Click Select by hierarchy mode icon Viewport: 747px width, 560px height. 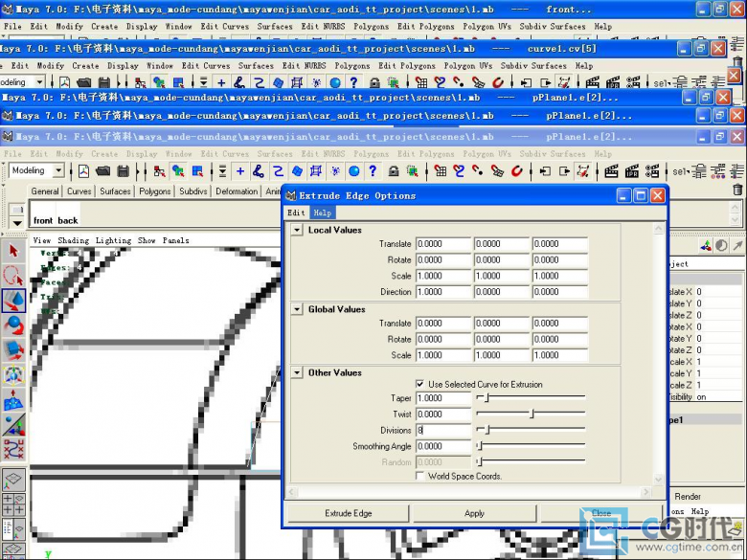pyautogui.click(x=159, y=171)
